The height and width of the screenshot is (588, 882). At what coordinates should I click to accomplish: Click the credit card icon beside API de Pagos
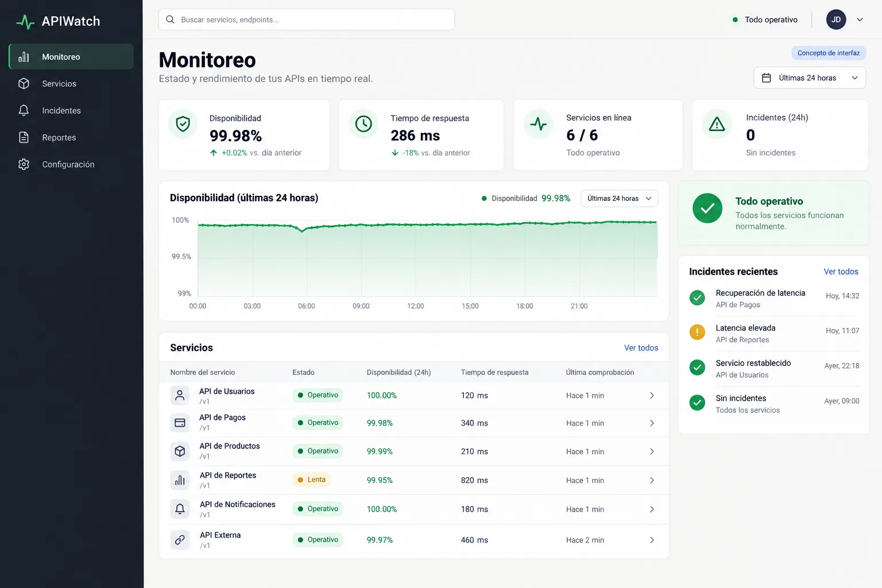click(x=180, y=423)
